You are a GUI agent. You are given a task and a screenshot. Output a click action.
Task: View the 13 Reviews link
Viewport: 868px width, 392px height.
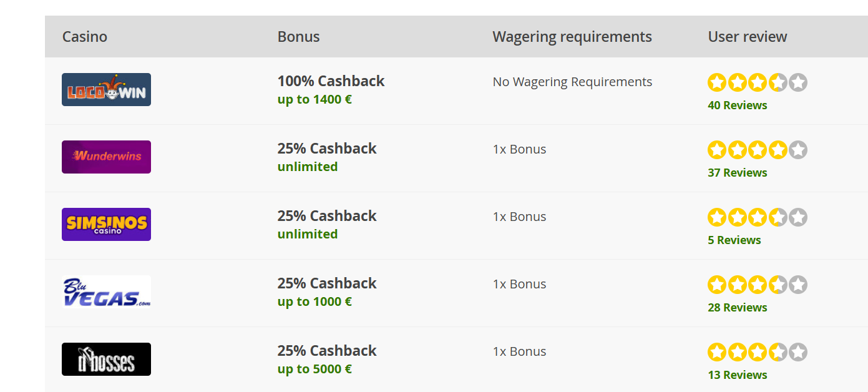click(x=738, y=375)
